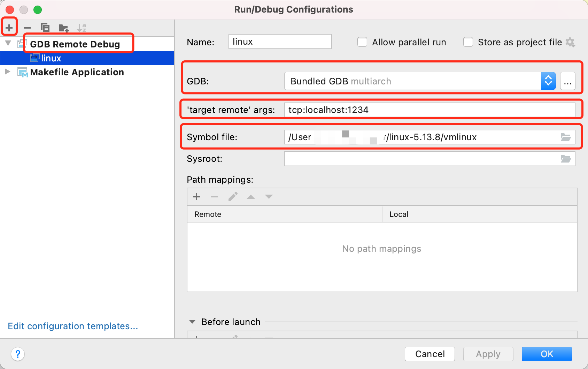Click the Copy Configuration icon
588x369 pixels.
click(45, 28)
